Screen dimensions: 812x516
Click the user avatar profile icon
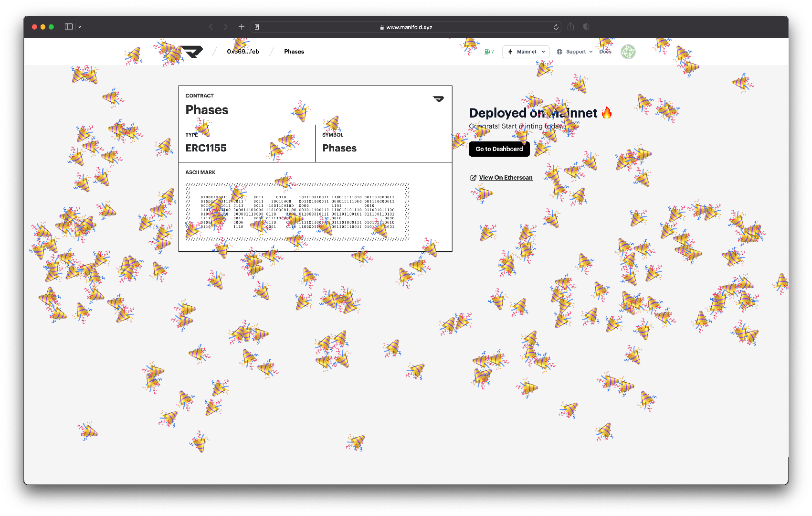(628, 52)
